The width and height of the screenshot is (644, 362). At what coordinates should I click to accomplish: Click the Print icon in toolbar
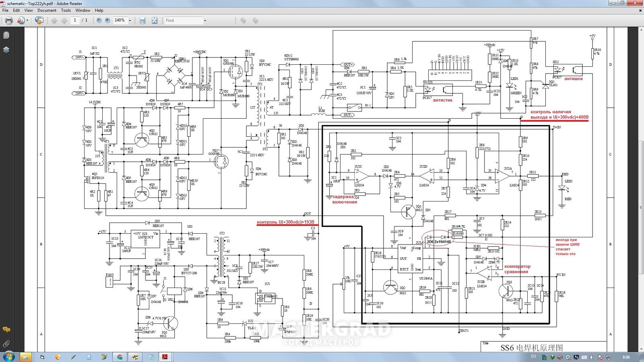pyautogui.click(x=8, y=21)
